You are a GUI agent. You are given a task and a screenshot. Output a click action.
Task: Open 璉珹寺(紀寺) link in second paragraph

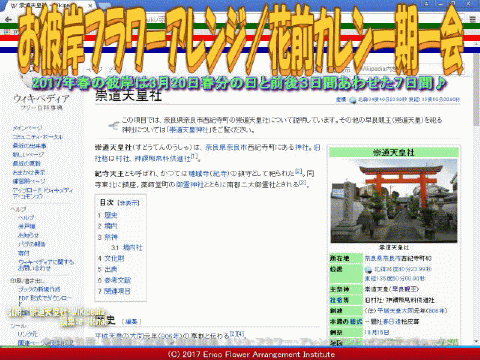tap(209, 173)
